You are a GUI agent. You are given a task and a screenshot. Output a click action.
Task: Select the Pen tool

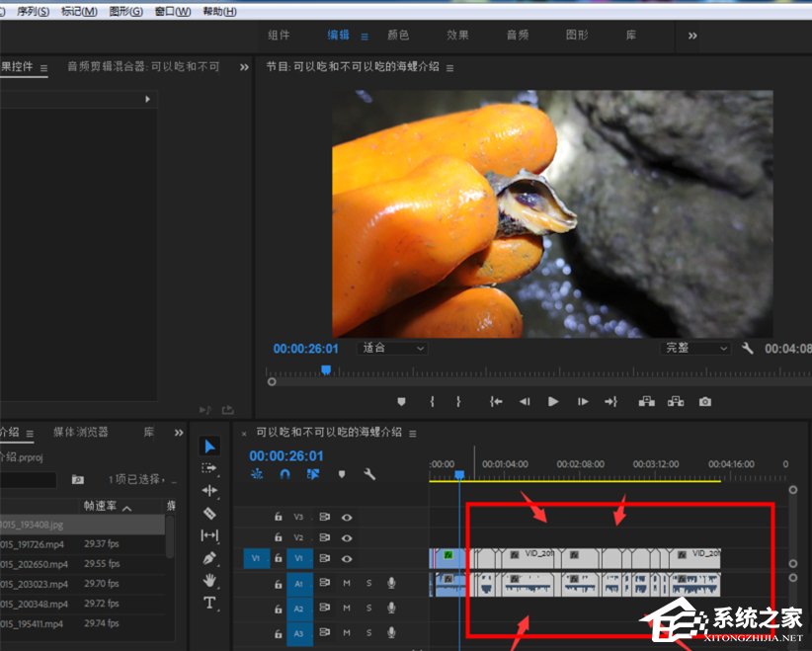(209, 558)
